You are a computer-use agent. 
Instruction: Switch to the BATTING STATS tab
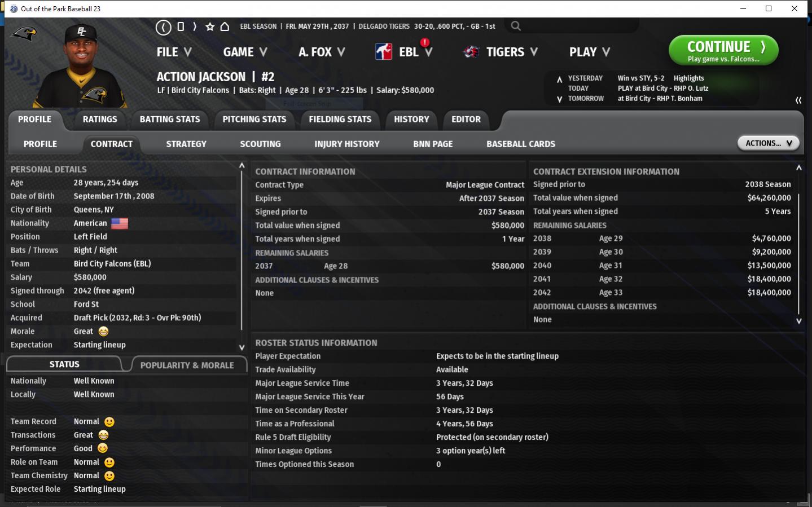pyautogui.click(x=170, y=119)
